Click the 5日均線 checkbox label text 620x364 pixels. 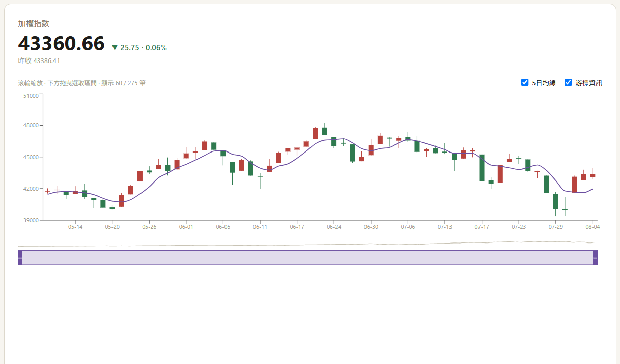(544, 83)
